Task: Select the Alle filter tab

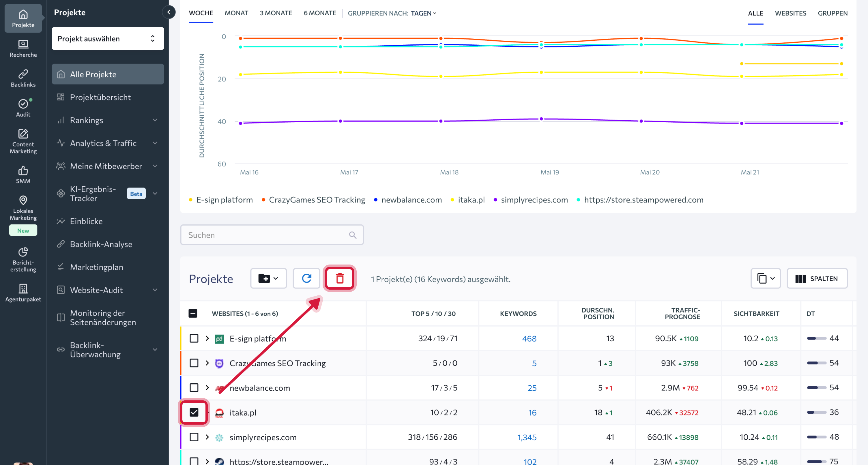Action: tap(755, 13)
